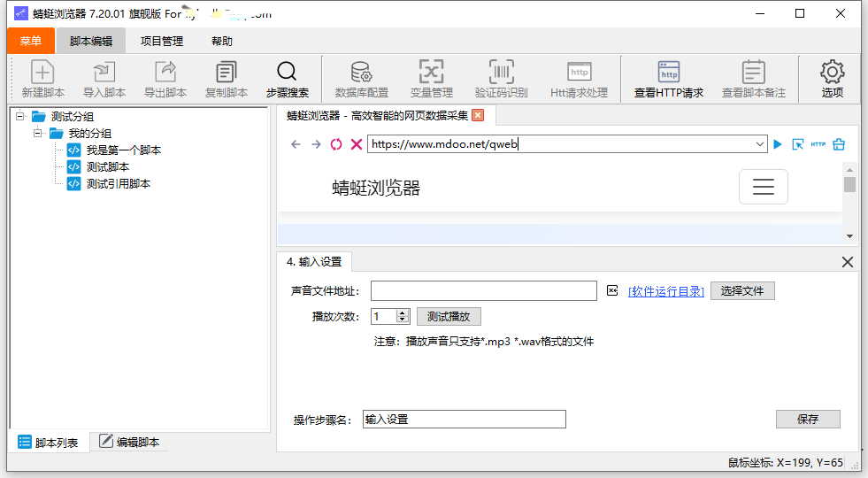Click the 鼠标坐标 status bar text
Image resolution: width=868 pixels, height=478 pixels.
(786, 462)
